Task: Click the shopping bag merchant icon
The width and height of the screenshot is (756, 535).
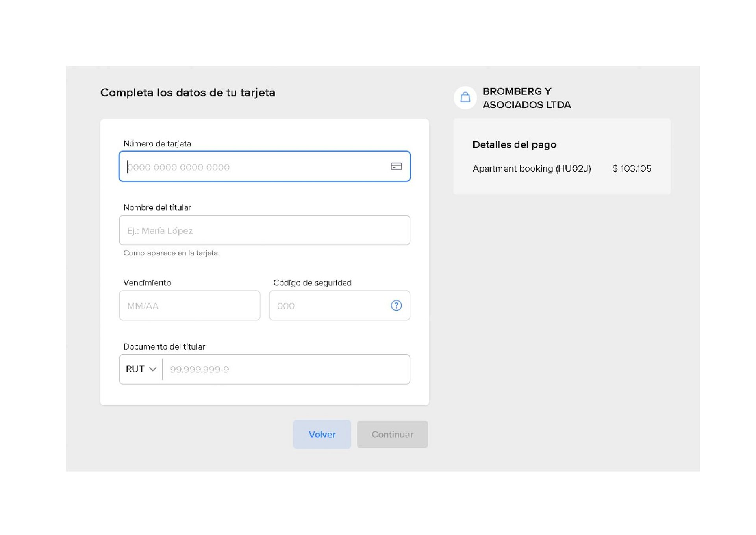Action: 465,97
